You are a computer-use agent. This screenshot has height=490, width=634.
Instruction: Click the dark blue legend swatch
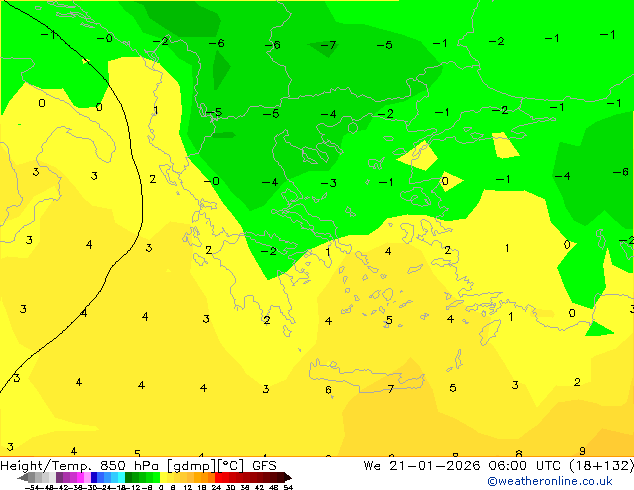[94, 478]
